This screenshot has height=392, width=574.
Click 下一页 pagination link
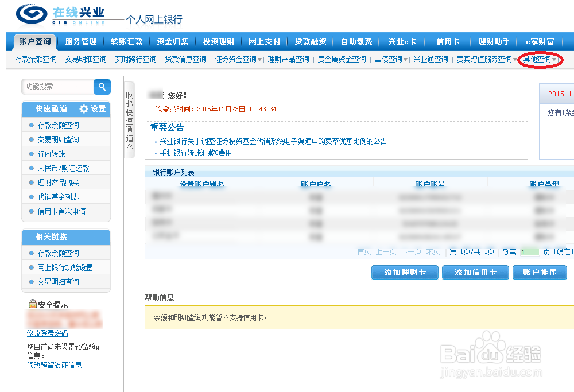pos(411,252)
